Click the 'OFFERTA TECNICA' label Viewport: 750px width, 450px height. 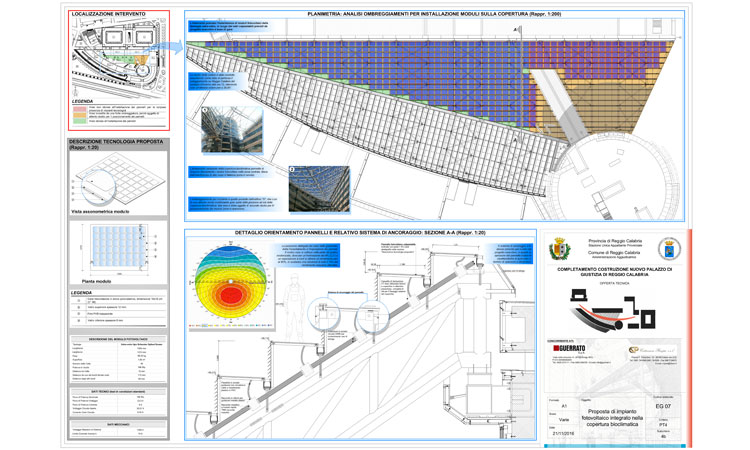[x=615, y=283]
